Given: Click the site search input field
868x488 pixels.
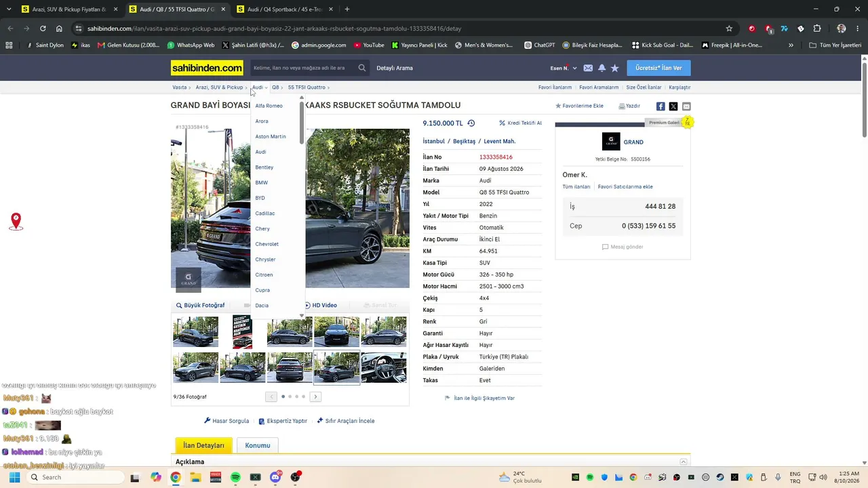Looking at the screenshot, I should coord(304,68).
